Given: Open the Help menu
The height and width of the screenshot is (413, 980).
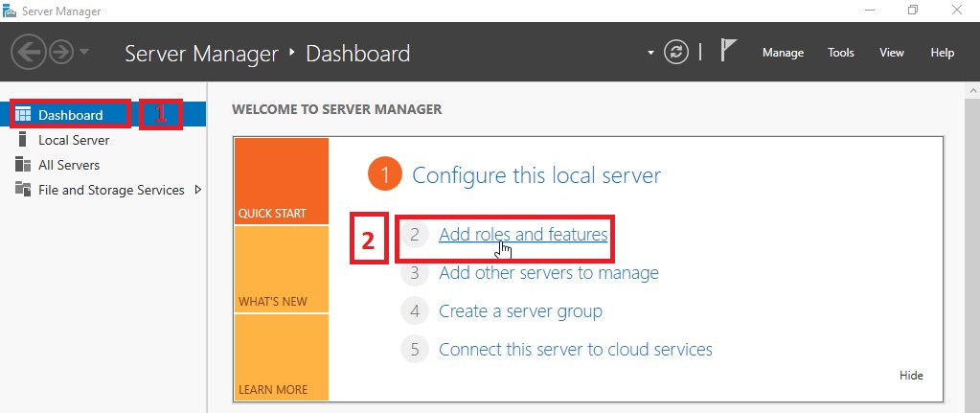Looking at the screenshot, I should [942, 53].
